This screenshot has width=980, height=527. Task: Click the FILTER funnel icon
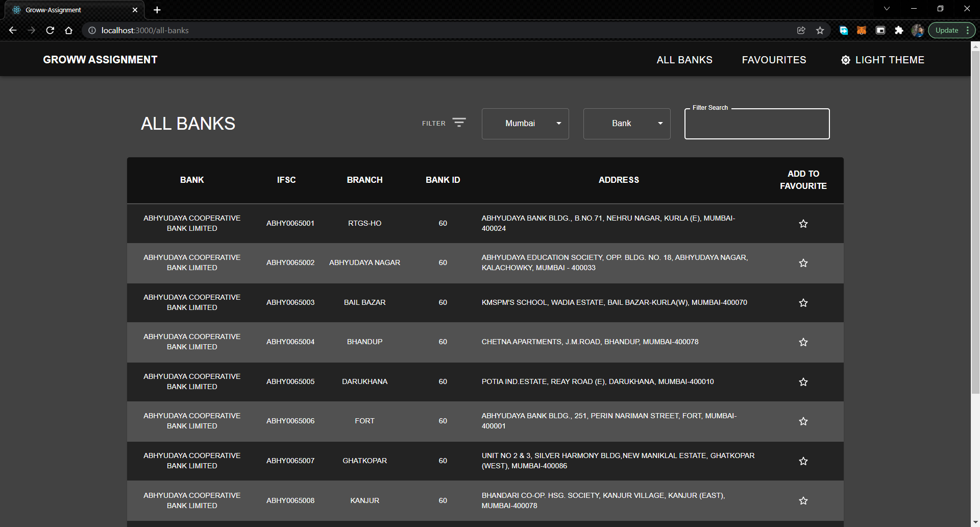click(x=459, y=123)
